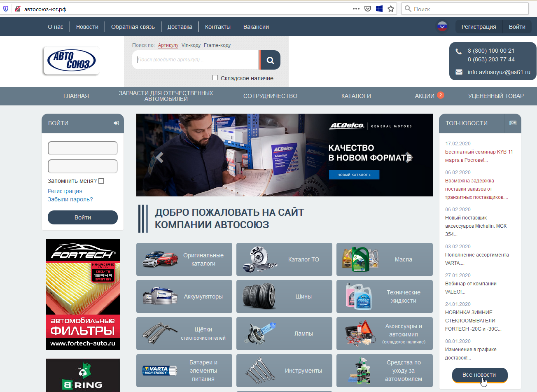Select Vin-коду search mode
The width and height of the screenshot is (537, 392).
(191, 45)
